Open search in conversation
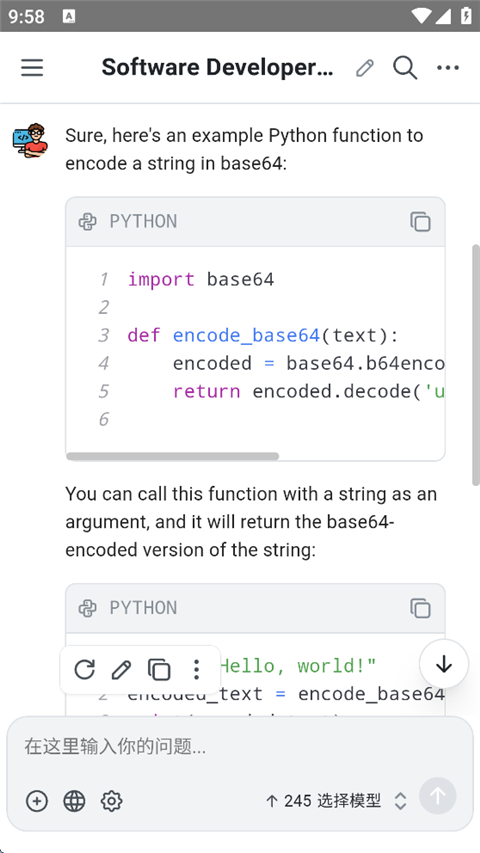Viewport: 480px width, 853px height. (405, 67)
